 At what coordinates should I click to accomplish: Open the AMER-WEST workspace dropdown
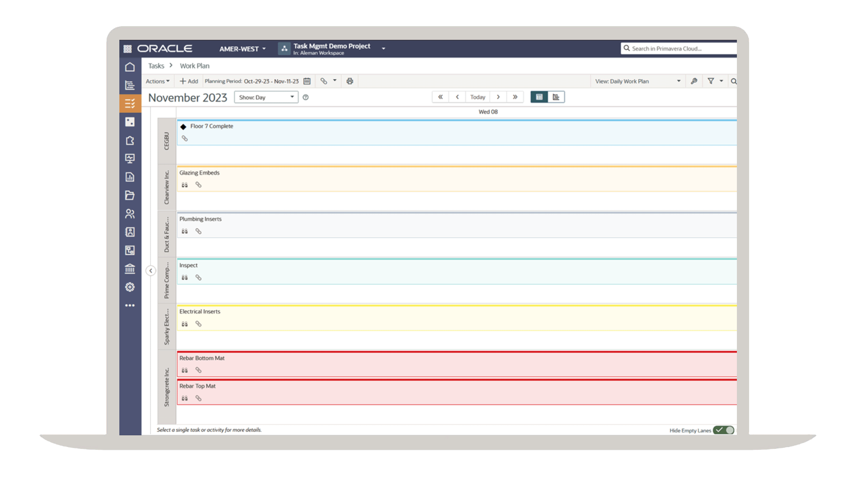tap(242, 49)
